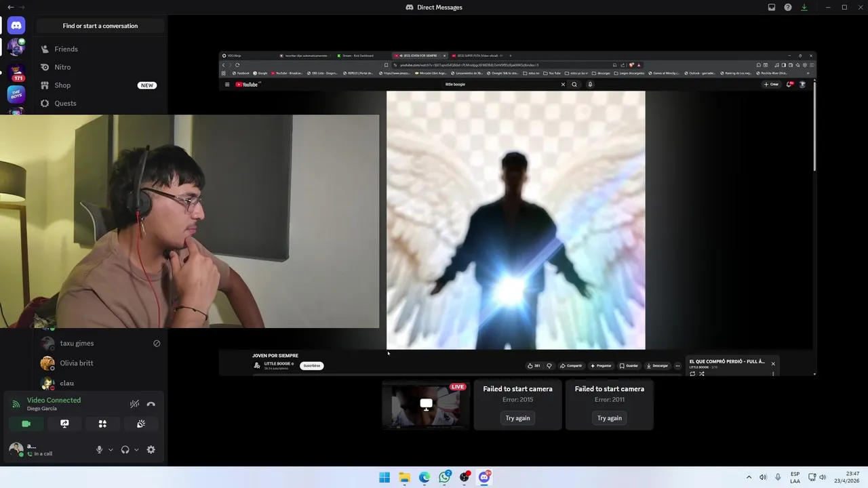Viewport: 868px width, 488px height.
Task: Click Descargar button in shared stream
Action: 657,365
